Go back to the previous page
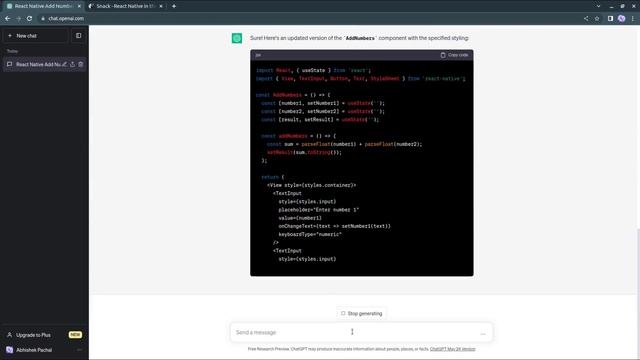 [7, 18]
